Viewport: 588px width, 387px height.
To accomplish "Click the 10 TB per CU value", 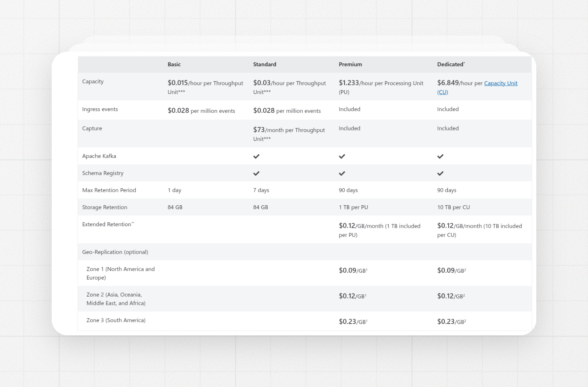I will 454,207.
